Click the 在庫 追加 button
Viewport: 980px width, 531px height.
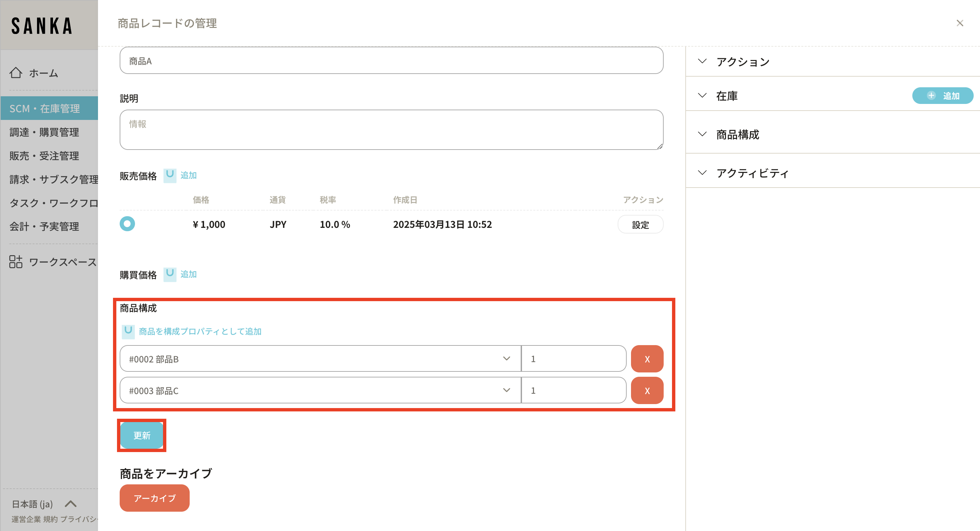tap(942, 96)
